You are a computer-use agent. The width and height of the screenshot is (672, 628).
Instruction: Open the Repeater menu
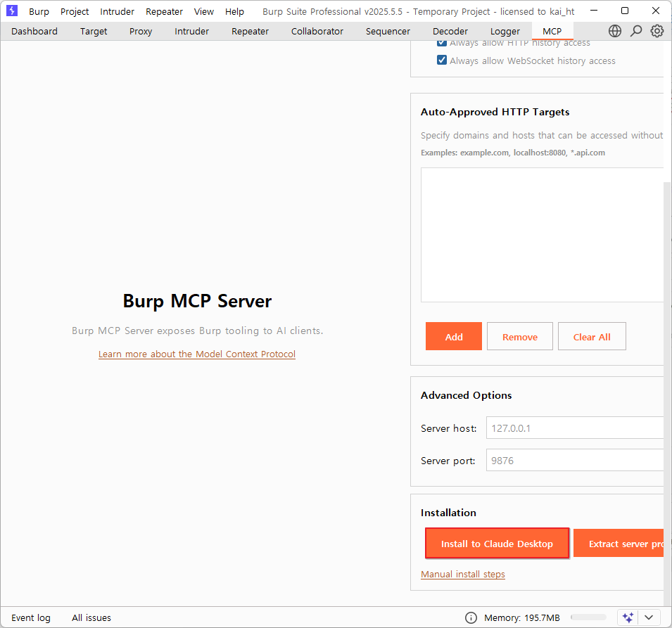(x=164, y=11)
